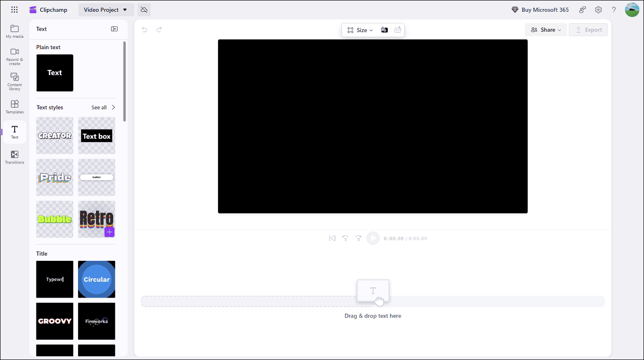Open the account profile avatar
644x360 pixels.
[x=632, y=9]
